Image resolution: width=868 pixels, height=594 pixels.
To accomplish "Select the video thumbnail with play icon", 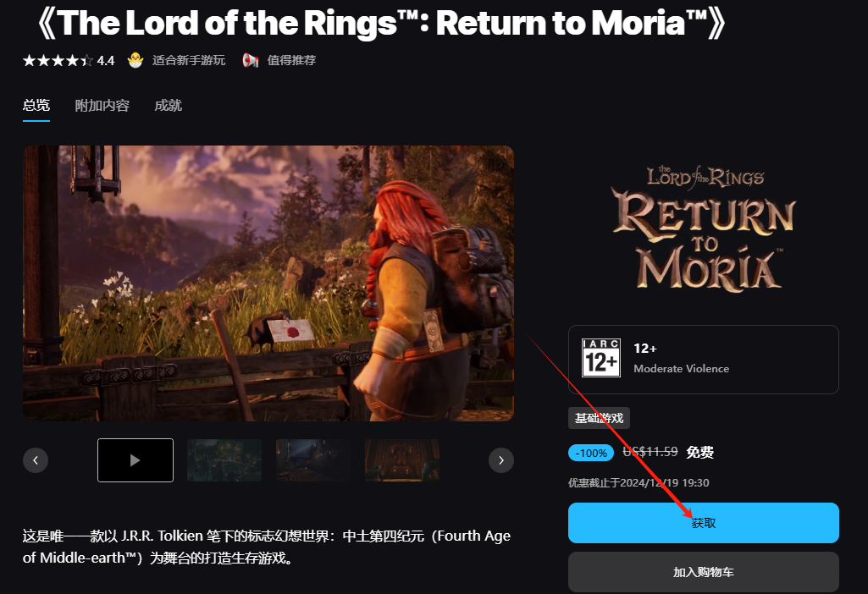I will pyautogui.click(x=135, y=460).
